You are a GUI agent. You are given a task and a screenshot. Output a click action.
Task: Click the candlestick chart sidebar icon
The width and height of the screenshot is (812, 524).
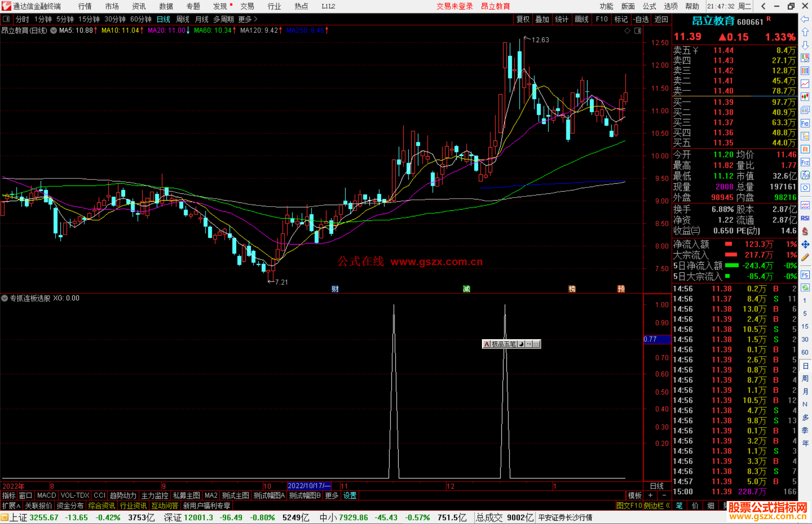click(x=805, y=97)
